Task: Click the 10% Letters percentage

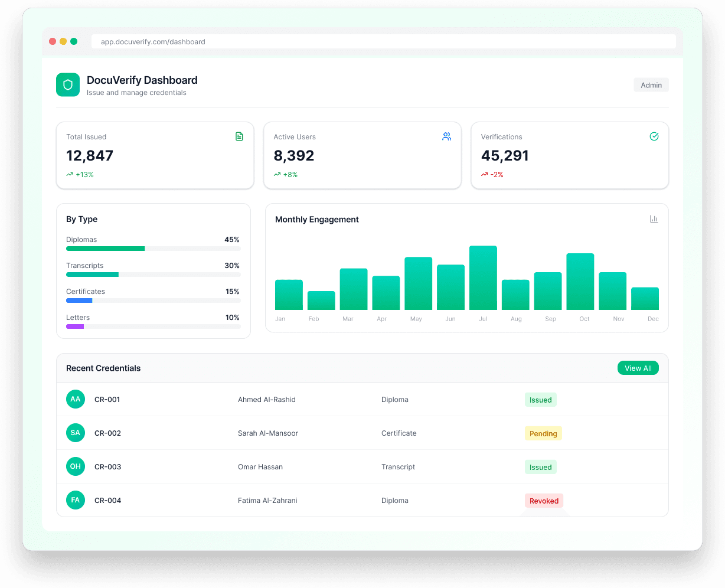Action: (233, 318)
